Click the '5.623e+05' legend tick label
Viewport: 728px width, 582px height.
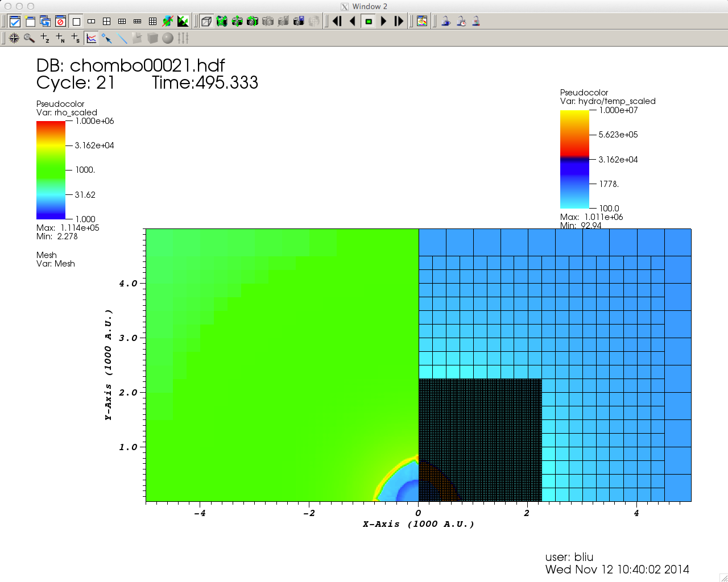tap(618, 135)
